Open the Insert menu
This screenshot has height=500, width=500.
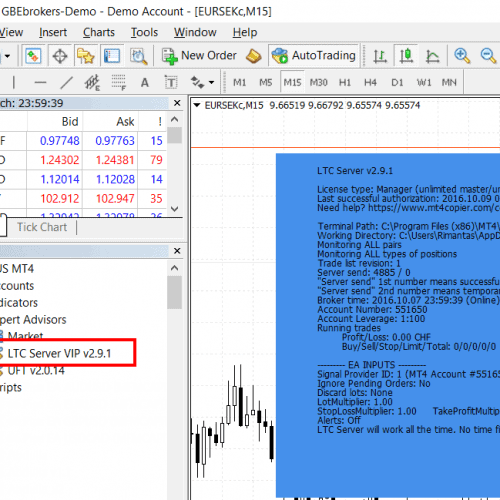click(x=53, y=32)
